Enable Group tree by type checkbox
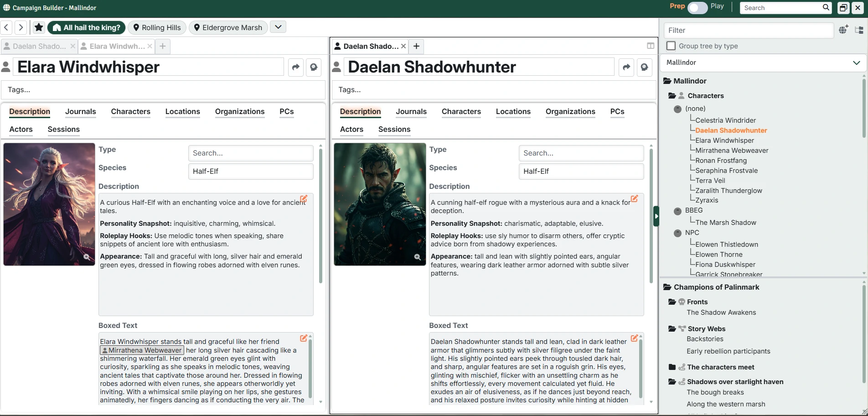Viewport: 868px width, 416px height. click(x=671, y=46)
